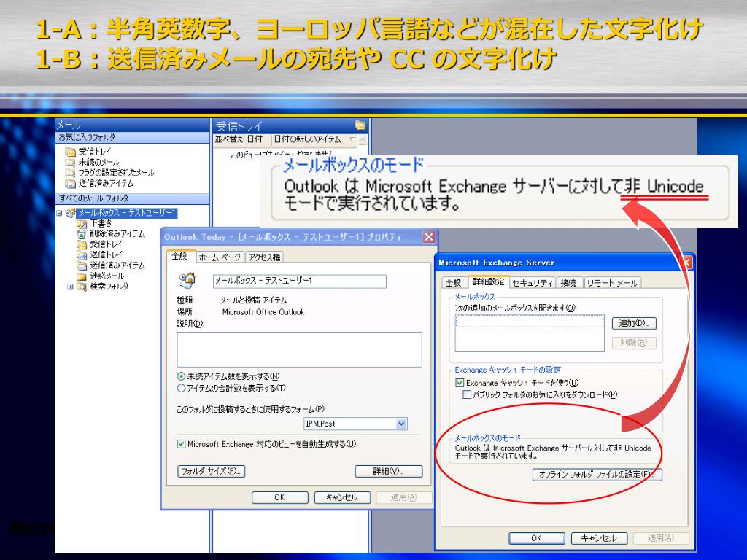Click キャンセル in the Outlook Today properties dialog
This screenshot has width=747, height=560.
pos(342,497)
